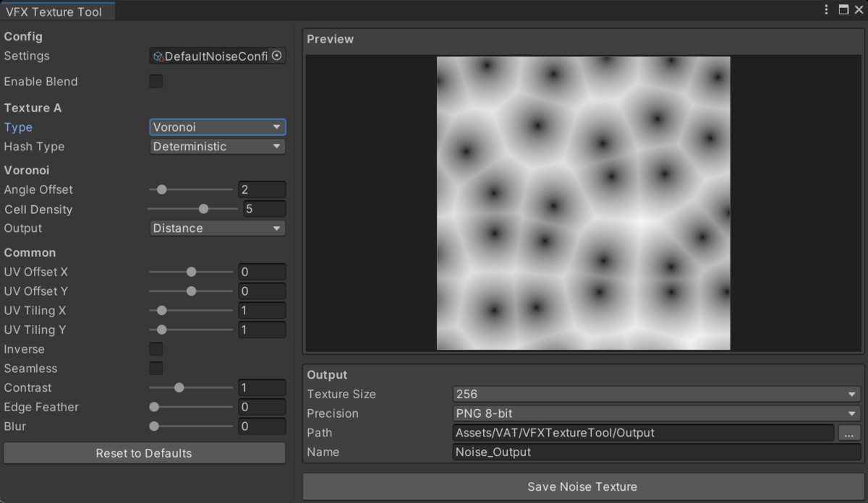Click the Name field with Noise_Output
This screenshot has width=868, height=503.
656,452
